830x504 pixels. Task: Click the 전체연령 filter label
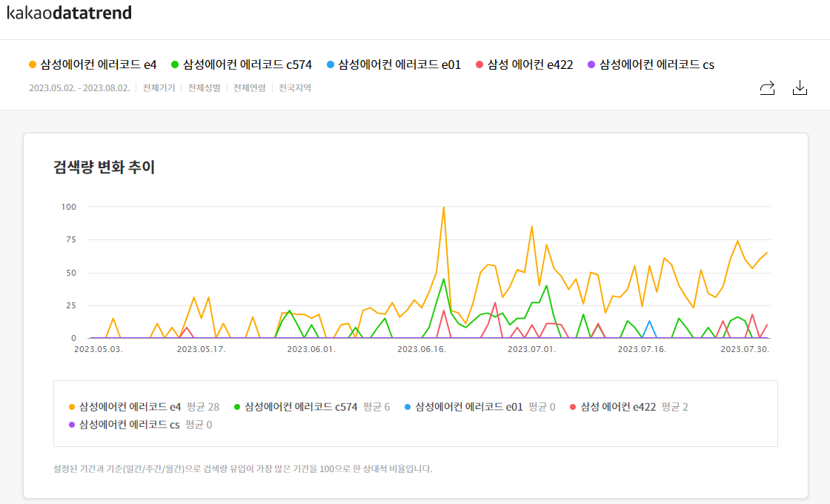(249, 88)
